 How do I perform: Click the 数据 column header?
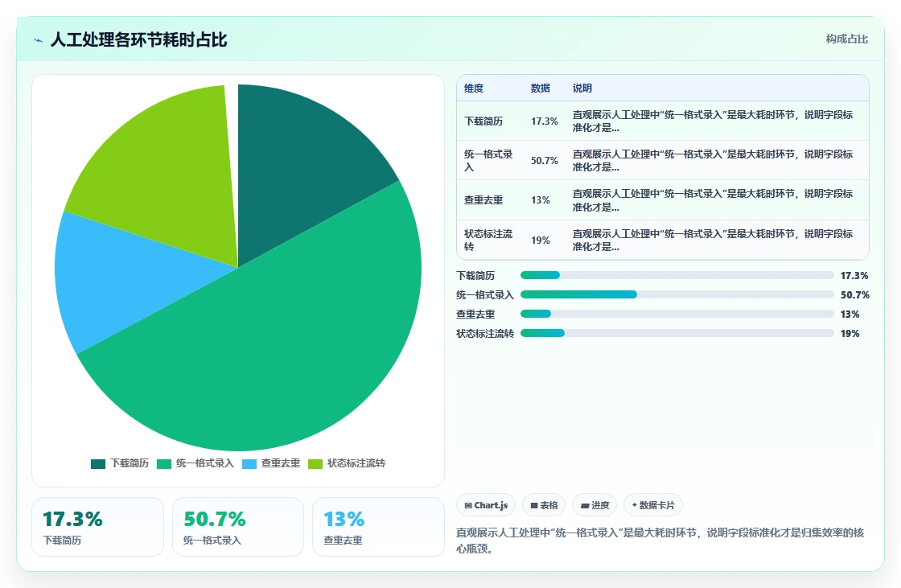pyautogui.click(x=540, y=88)
